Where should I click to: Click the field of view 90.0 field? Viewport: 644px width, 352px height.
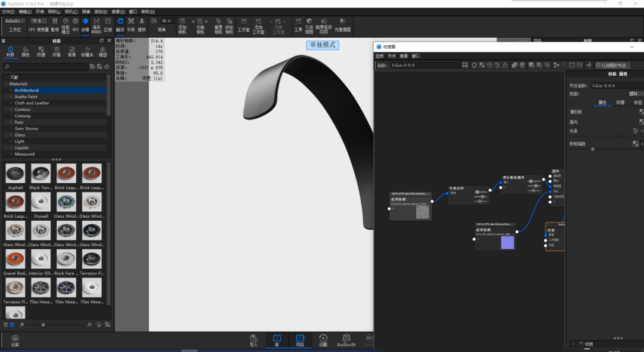(x=167, y=21)
